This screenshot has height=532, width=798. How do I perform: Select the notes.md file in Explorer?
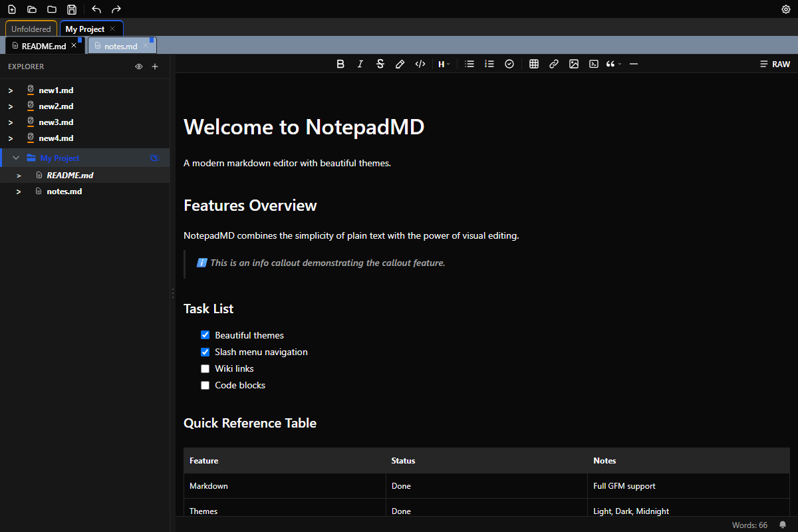(x=64, y=191)
